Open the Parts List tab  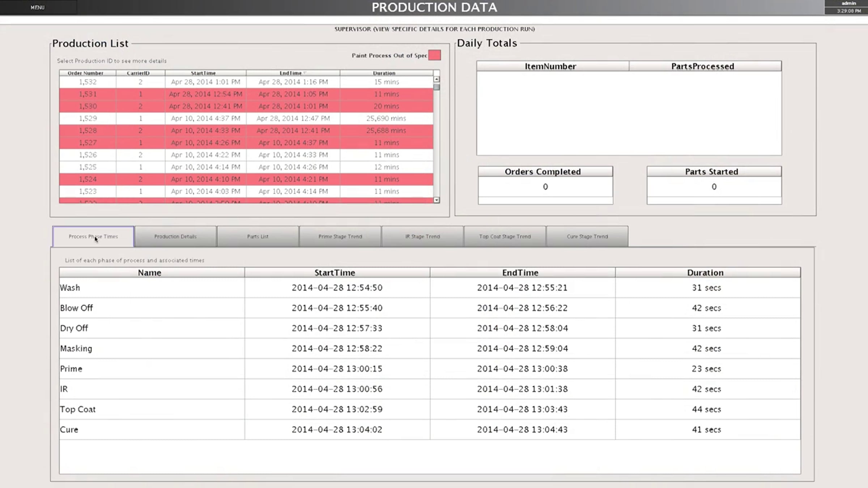pos(258,236)
